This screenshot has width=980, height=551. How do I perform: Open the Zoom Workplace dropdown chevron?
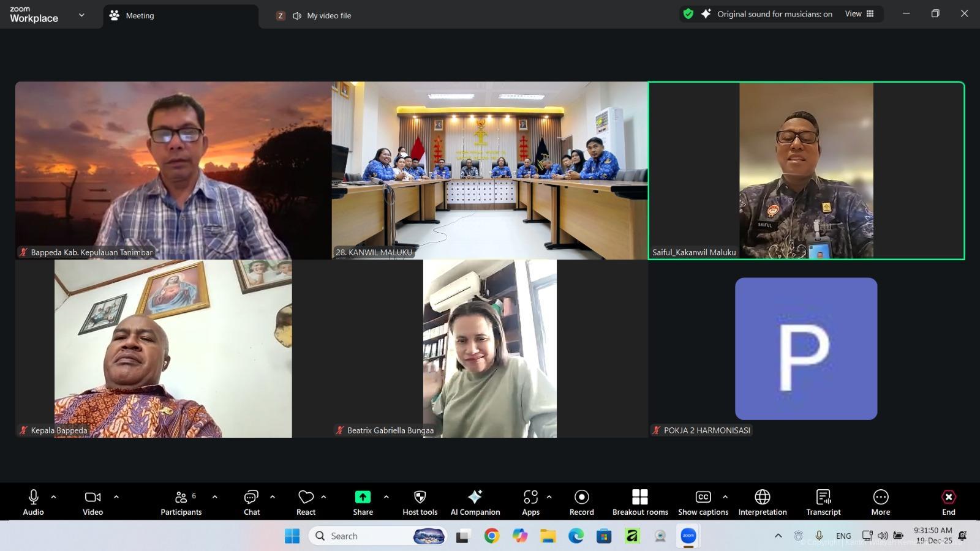(81, 15)
